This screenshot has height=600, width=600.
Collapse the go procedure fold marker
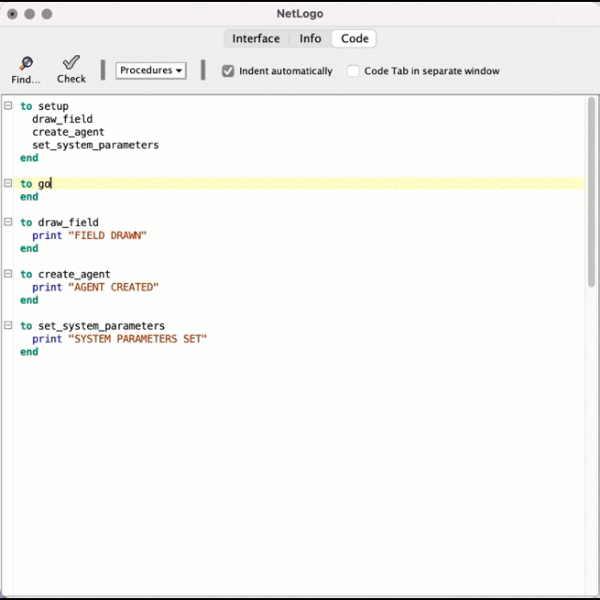[x=8, y=183]
